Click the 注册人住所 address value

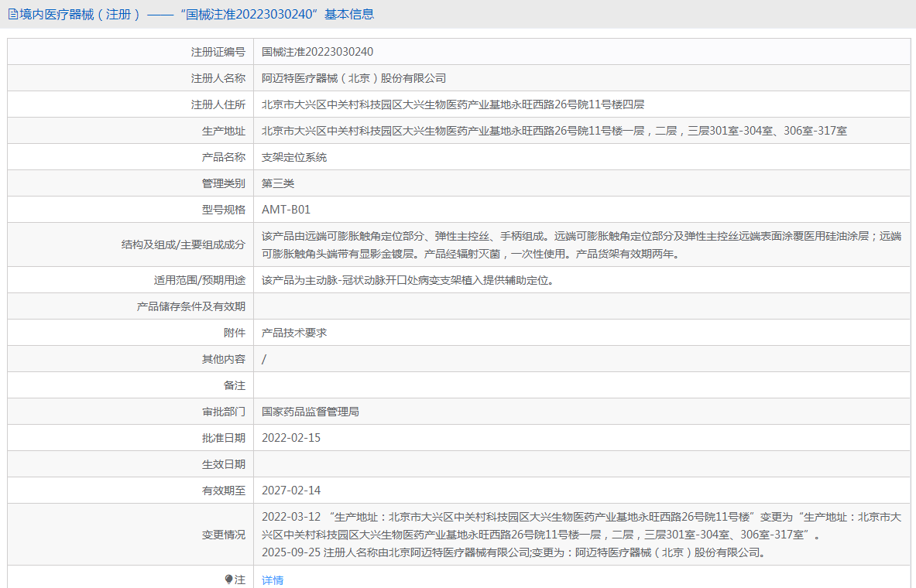coord(453,104)
